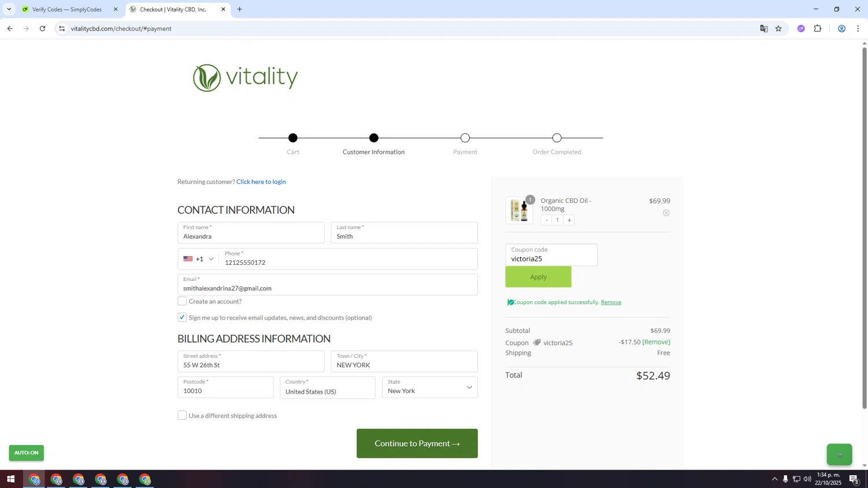Open the State dropdown showing New York
Screen dimensions: 868x488
tap(430, 387)
